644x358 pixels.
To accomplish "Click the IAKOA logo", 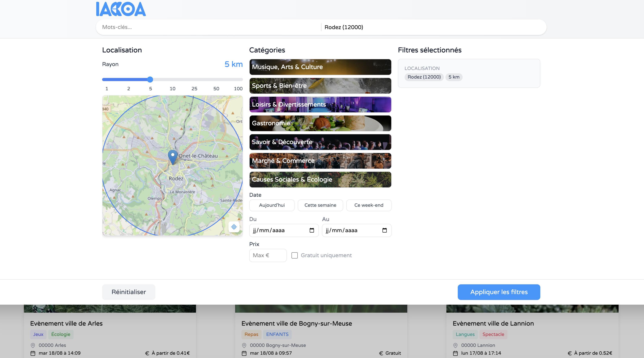I will click(121, 9).
